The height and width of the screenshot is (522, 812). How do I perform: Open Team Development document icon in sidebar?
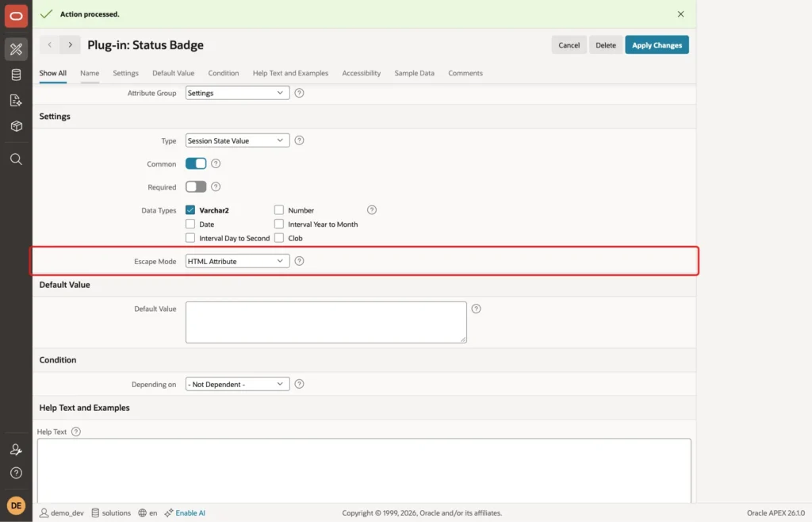coord(16,101)
